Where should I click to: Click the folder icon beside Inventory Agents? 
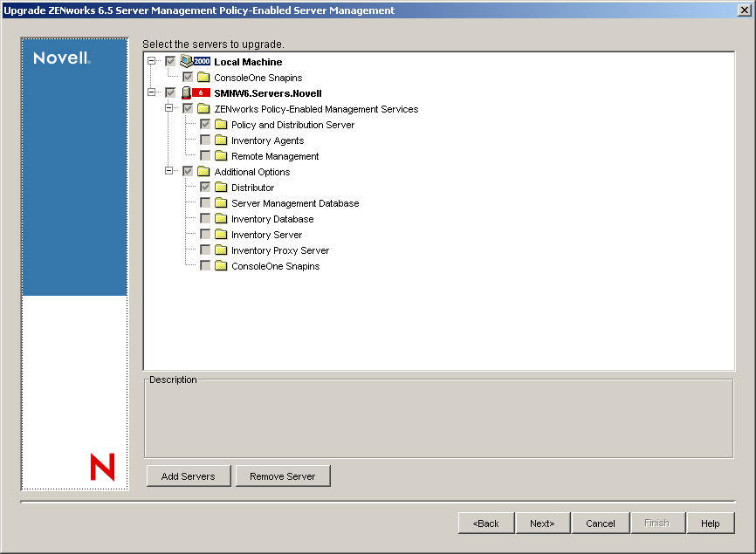222,140
